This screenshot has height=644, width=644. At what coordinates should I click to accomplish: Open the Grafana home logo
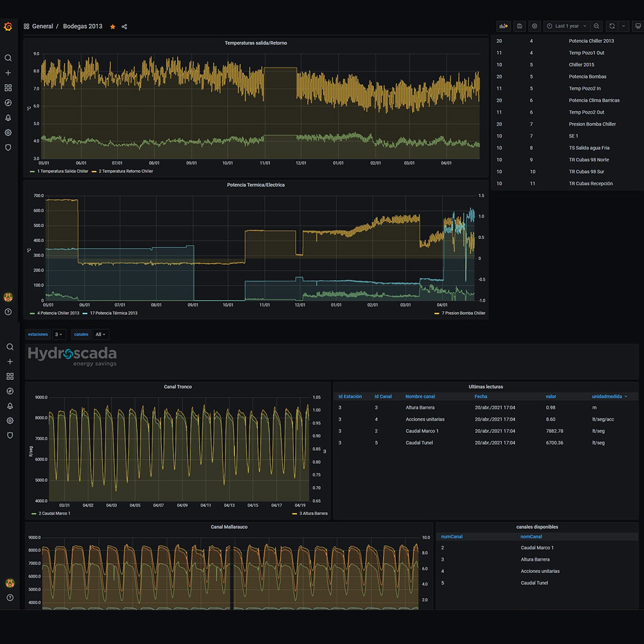[8, 27]
